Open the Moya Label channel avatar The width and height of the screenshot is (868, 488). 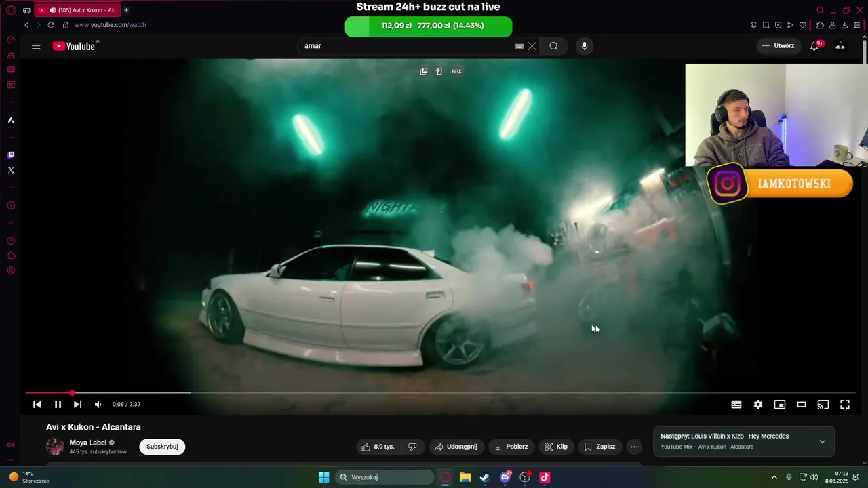tap(55, 447)
